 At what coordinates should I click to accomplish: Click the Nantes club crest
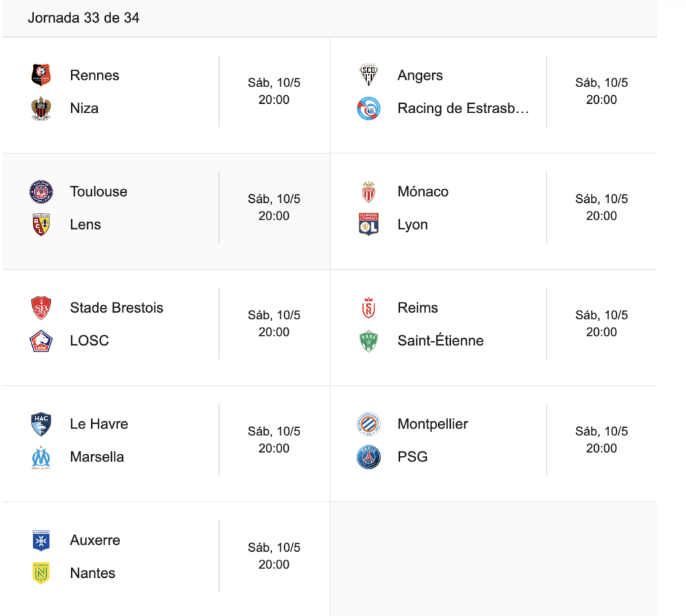click(x=41, y=573)
